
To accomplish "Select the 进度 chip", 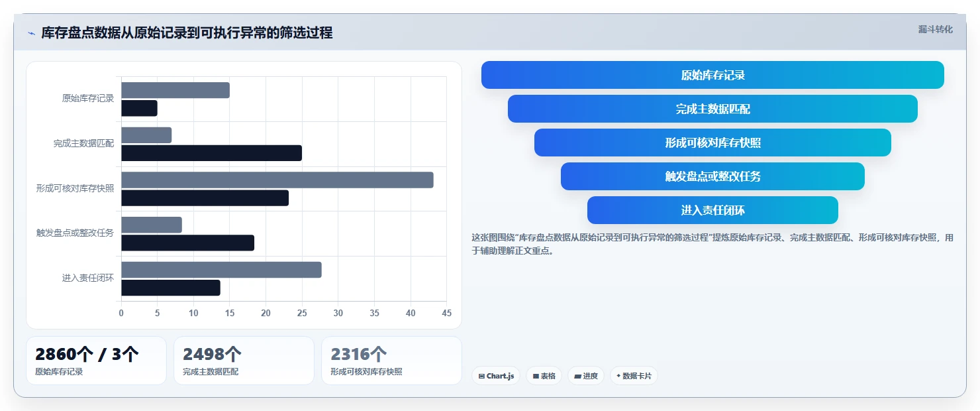I will pos(586,376).
